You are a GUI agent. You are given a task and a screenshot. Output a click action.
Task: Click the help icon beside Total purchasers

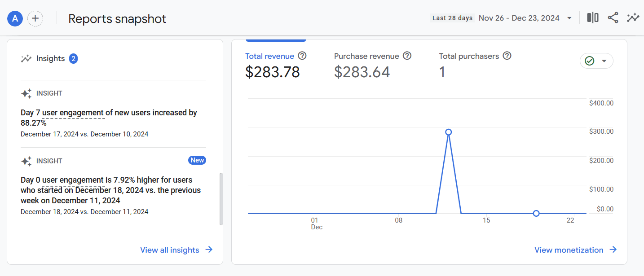coord(507,56)
